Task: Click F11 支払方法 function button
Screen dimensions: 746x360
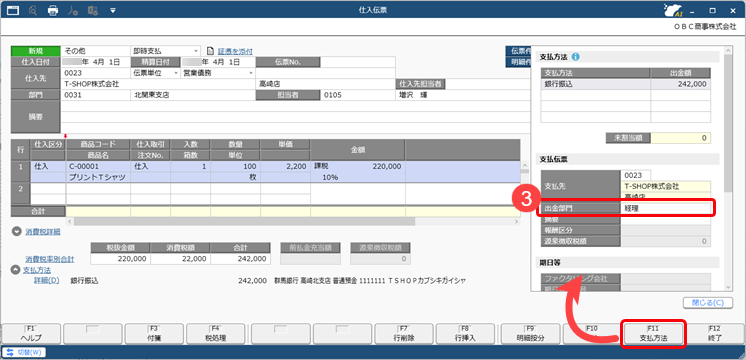Action: (654, 334)
